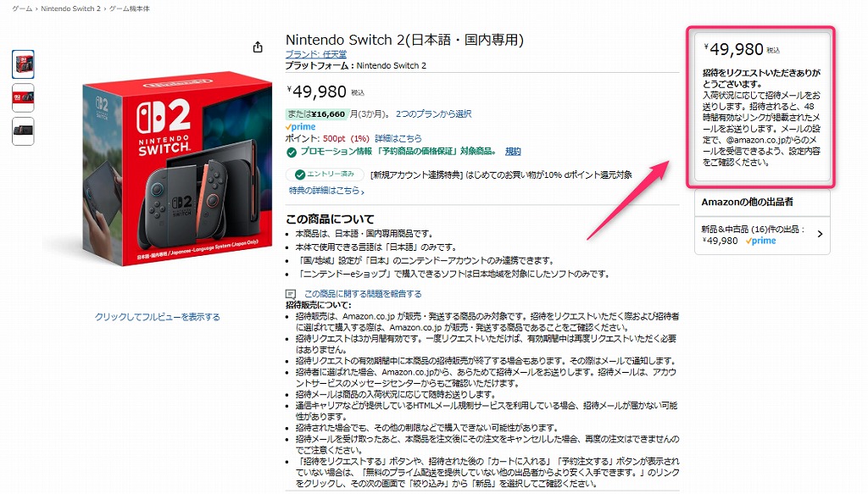Select third console thumbnail
868x494 pixels.
tap(23, 131)
